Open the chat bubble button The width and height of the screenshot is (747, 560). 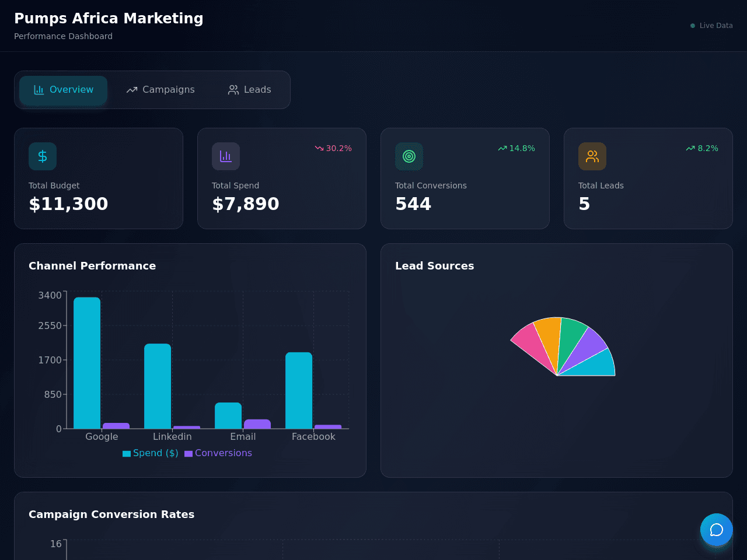point(717,530)
